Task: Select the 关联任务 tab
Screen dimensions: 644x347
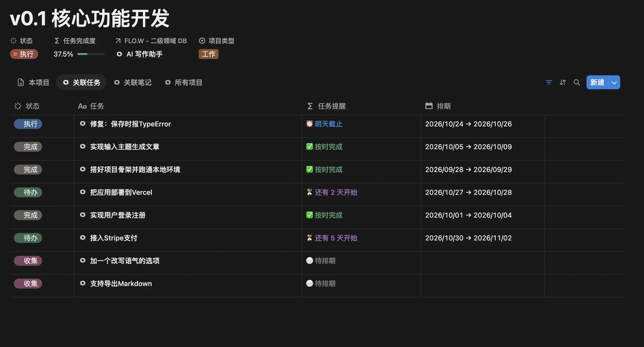Action: pos(81,82)
